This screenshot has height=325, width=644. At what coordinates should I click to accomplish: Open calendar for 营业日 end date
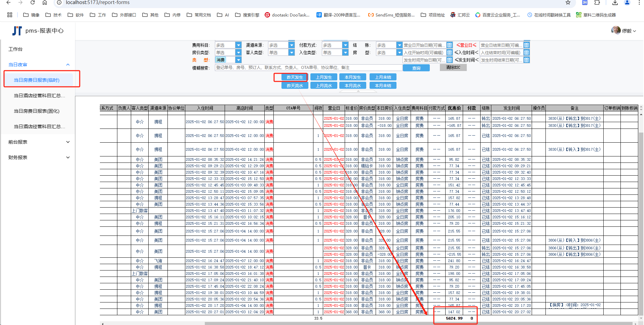coord(526,45)
